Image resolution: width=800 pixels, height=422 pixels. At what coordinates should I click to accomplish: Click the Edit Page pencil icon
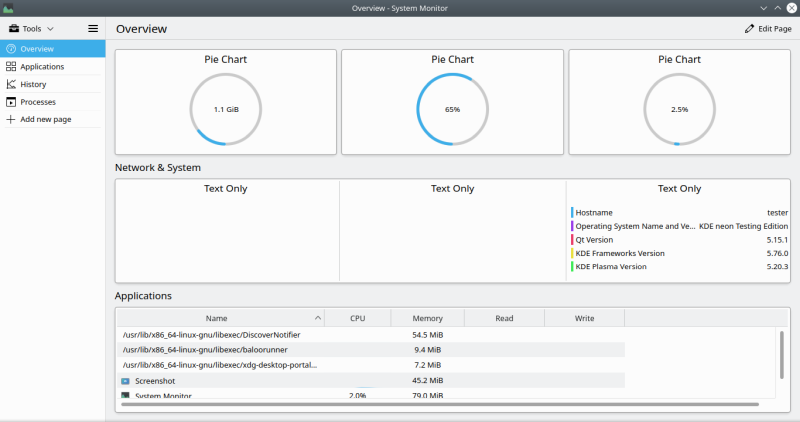coord(750,29)
